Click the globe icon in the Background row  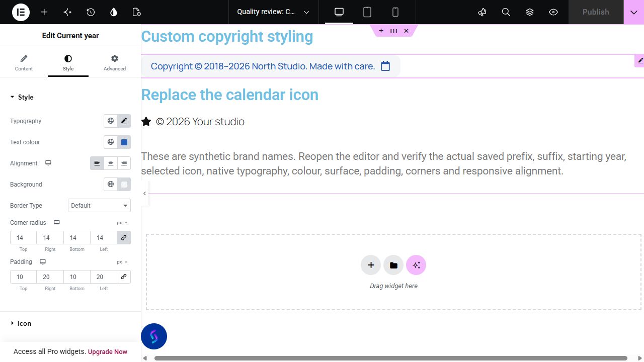[x=111, y=185]
